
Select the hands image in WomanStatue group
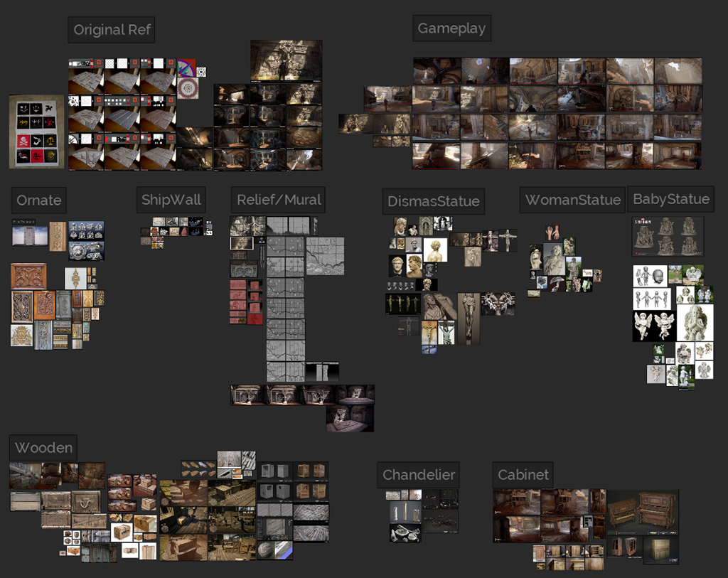click(552, 232)
